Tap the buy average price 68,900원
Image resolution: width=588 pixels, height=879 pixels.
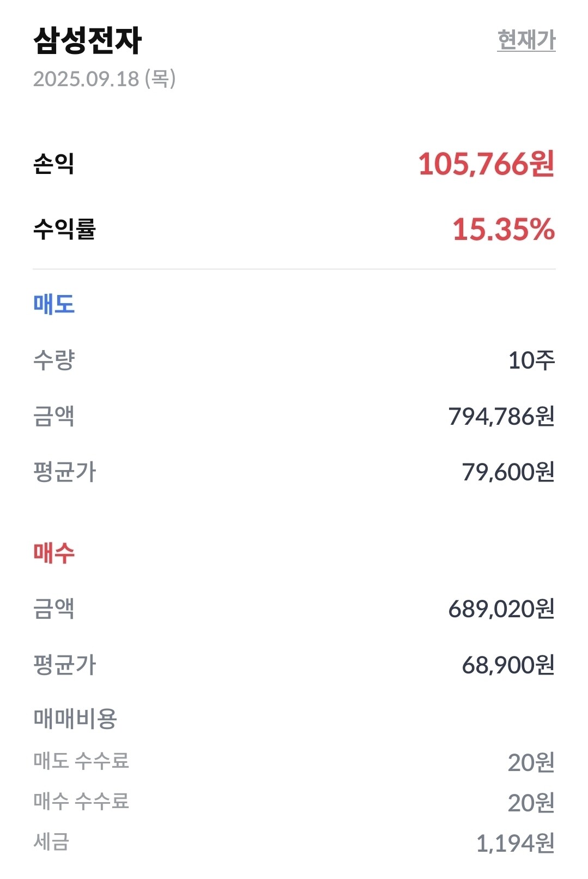click(x=508, y=665)
